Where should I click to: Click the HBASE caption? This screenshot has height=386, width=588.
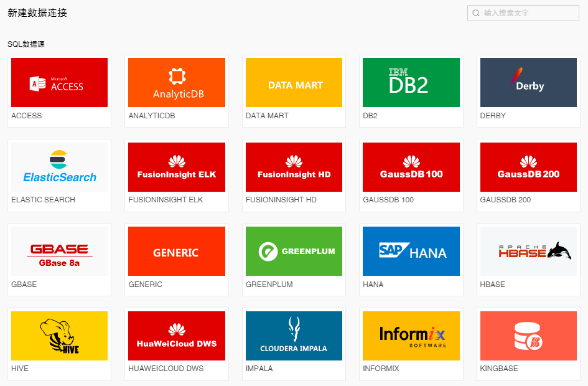point(492,285)
